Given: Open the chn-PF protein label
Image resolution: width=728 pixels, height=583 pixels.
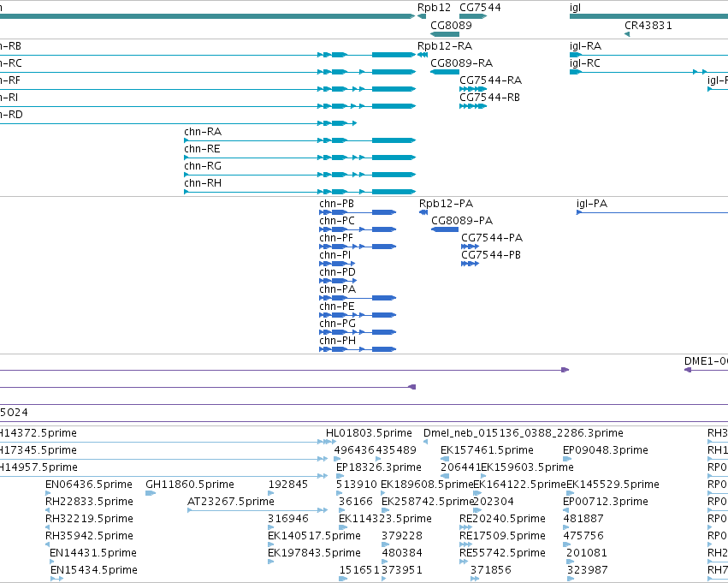Looking at the screenshot, I should point(336,238).
